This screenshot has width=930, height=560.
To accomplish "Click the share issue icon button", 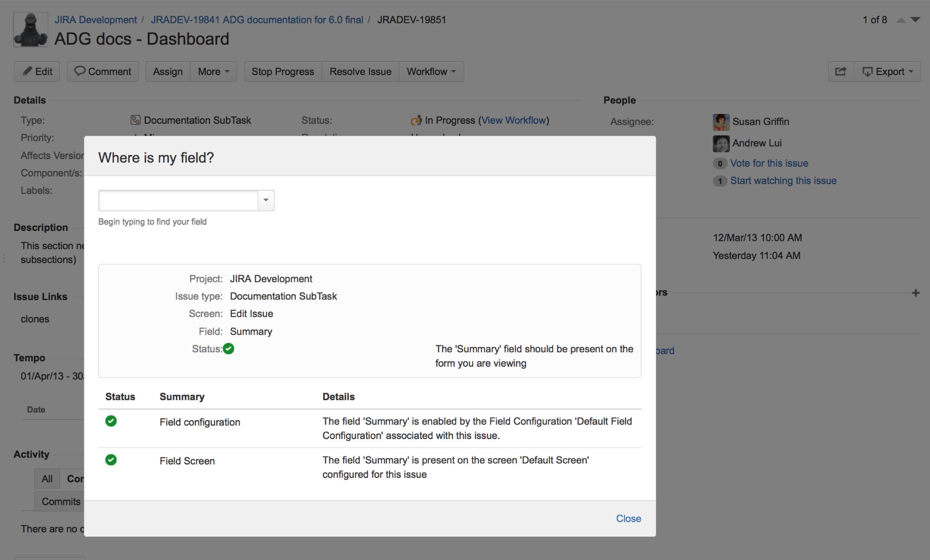I will pos(841,71).
